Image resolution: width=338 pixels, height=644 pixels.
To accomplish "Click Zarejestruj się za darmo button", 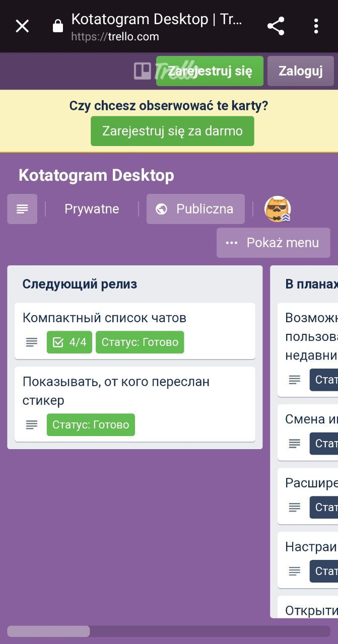I will click(x=172, y=131).
